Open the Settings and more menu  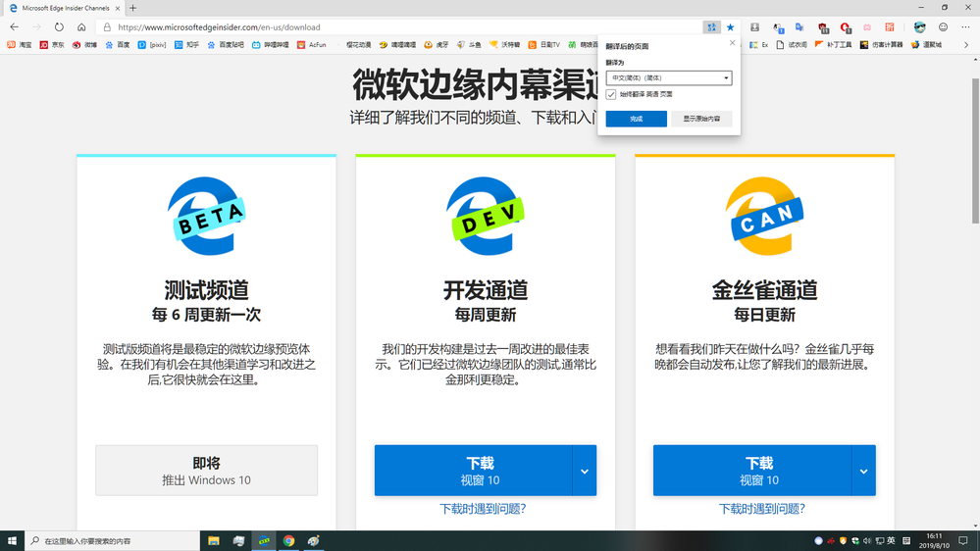965,27
